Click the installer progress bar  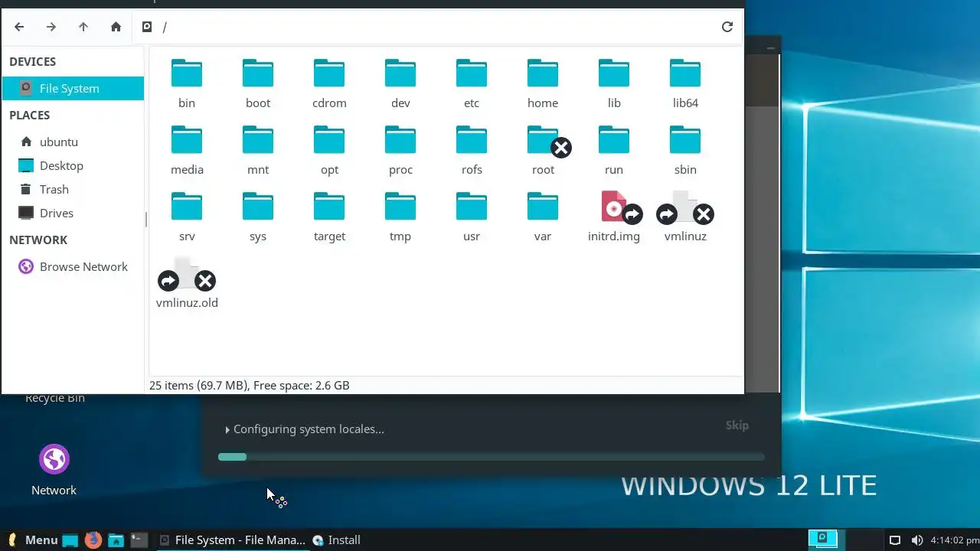tap(492, 457)
